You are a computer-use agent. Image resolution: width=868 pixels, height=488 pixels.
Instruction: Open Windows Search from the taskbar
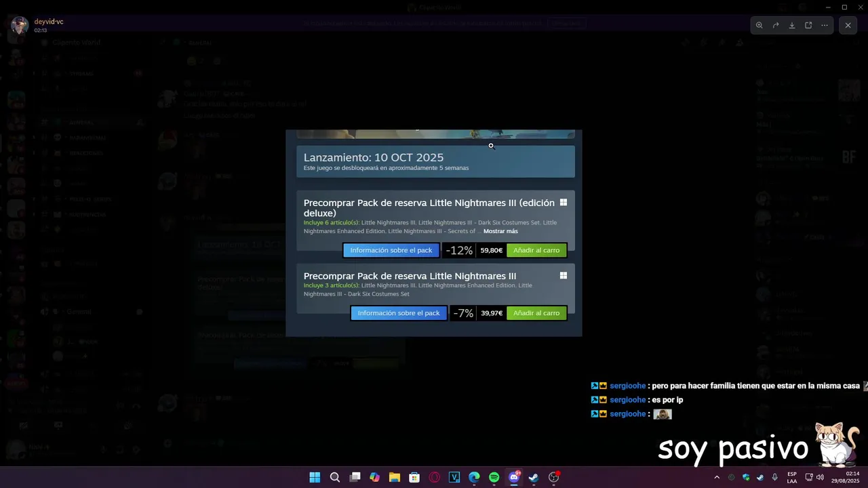(x=335, y=477)
